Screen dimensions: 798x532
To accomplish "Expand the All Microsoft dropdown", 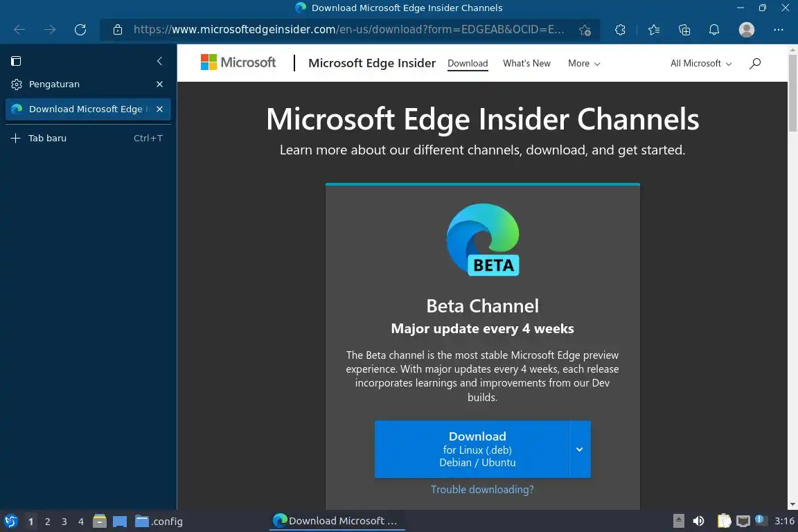I will point(701,63).
